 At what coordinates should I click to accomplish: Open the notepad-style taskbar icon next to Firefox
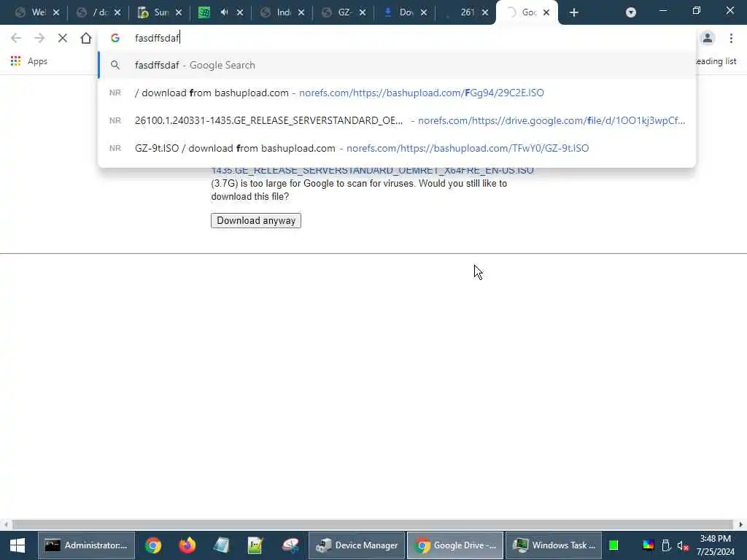click(222, 545)
